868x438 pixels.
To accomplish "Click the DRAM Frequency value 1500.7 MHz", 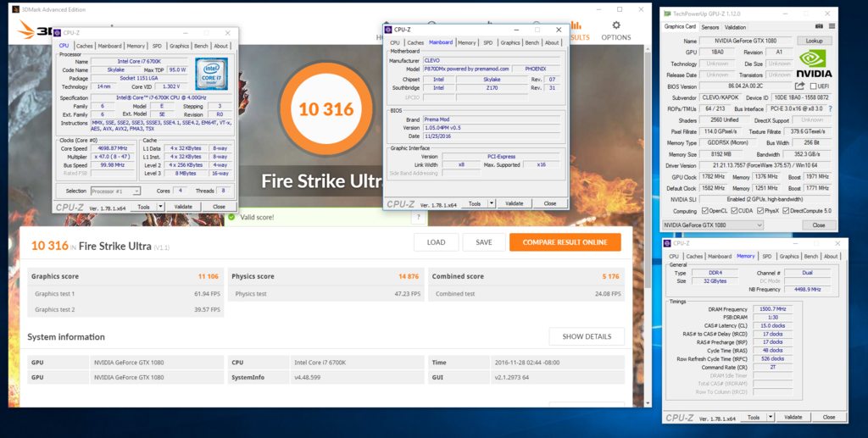I will tap(771, 309).
